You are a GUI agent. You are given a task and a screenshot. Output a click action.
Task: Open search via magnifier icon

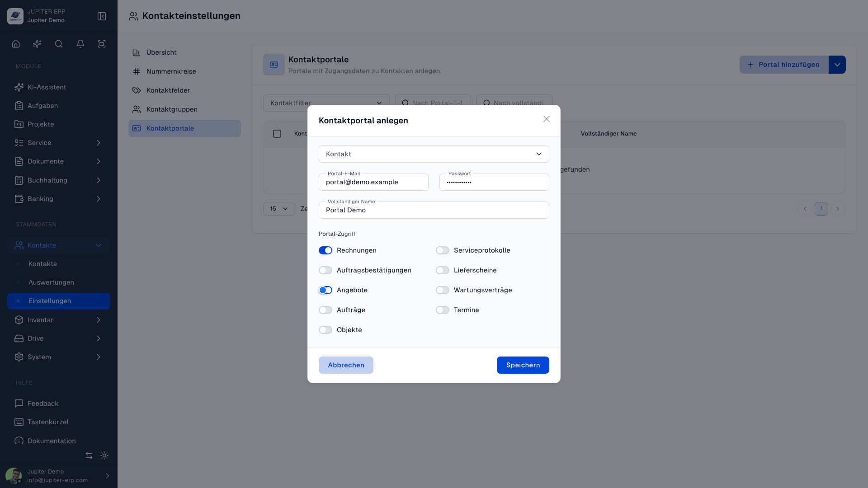pyautogui.click(x=59, y=44)
